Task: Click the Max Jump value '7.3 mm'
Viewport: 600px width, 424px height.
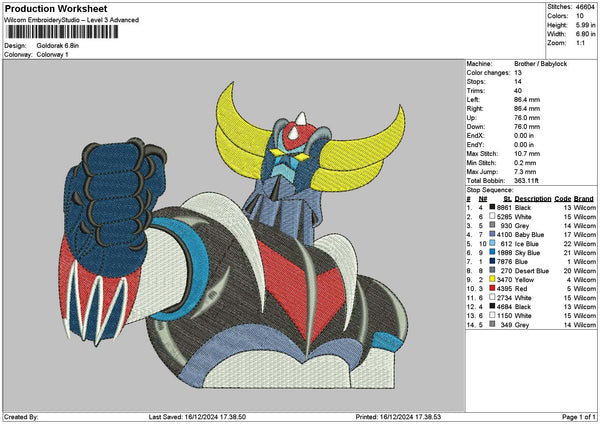Action: click(525, 172)
